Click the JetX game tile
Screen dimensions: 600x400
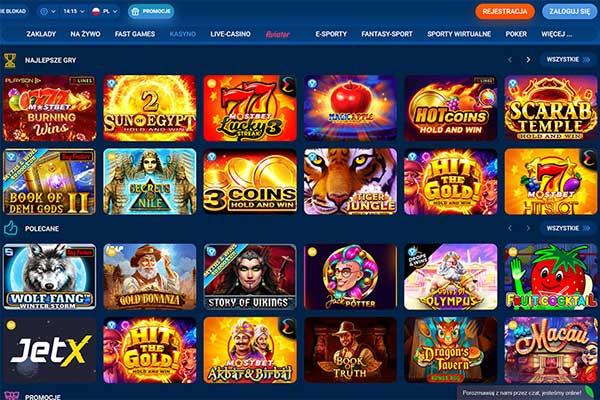tap(50, 350)
